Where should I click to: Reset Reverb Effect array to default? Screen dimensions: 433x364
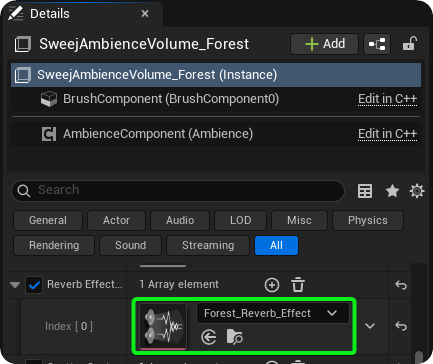click(x=401, y=285)
